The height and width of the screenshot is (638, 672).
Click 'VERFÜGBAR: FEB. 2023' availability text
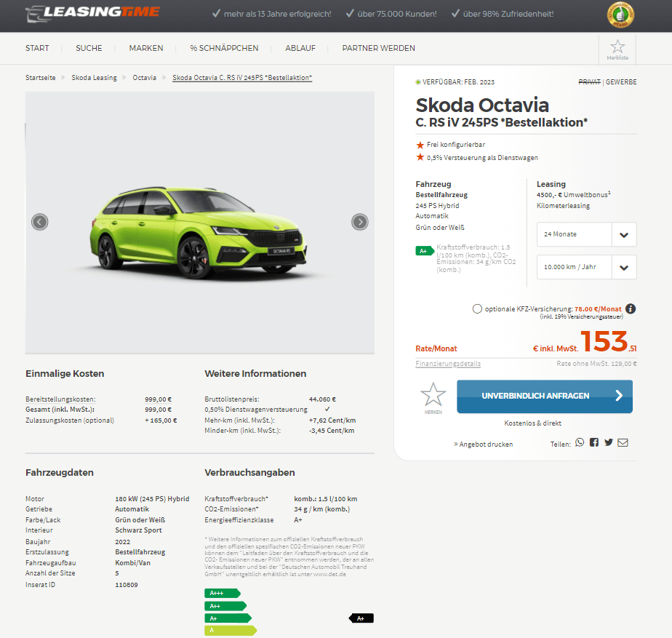458,82
